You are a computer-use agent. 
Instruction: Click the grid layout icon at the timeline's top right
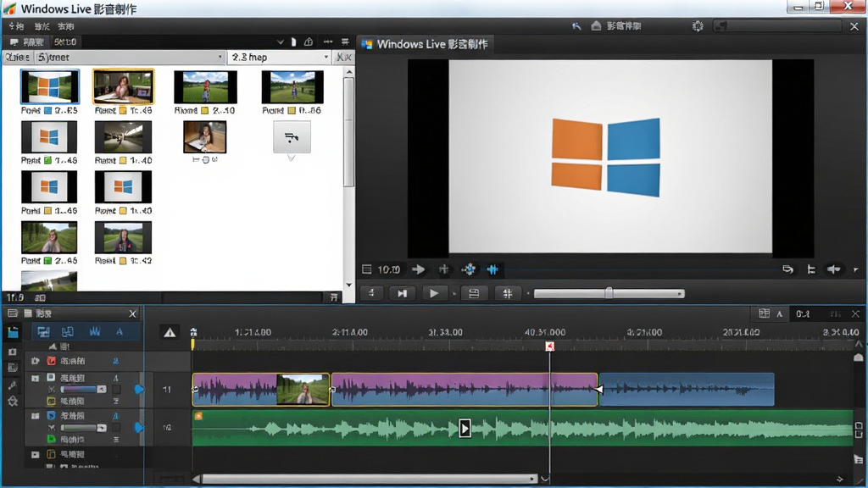[764, 313]
